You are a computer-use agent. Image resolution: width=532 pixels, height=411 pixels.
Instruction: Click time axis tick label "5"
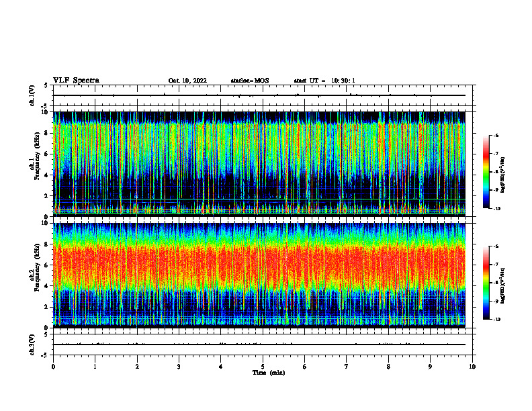pyautogui.click(x=263, y=367)
